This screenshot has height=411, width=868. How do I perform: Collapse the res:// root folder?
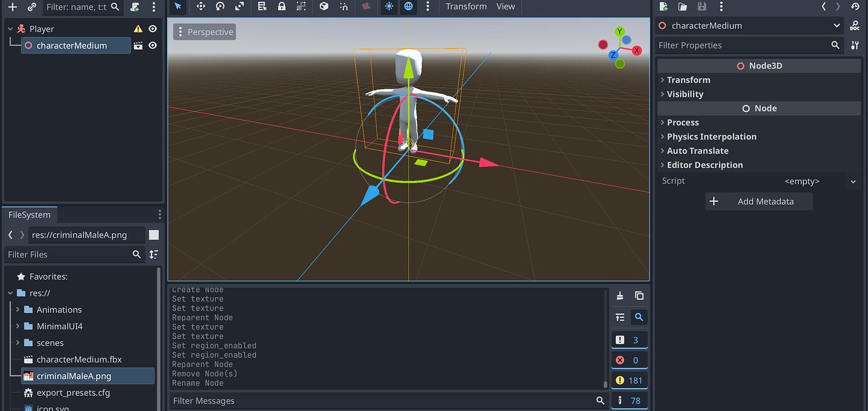coord(10,293)
